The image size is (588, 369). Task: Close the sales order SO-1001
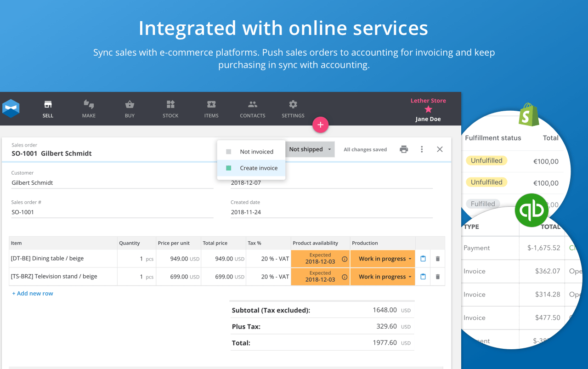[440, 149]
